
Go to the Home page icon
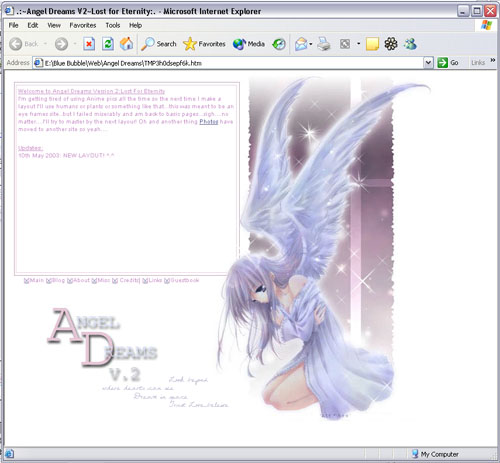point(126,44)
